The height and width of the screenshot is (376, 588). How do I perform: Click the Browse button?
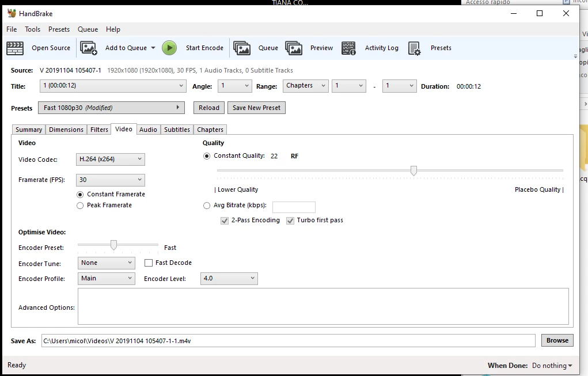[557, 340]
